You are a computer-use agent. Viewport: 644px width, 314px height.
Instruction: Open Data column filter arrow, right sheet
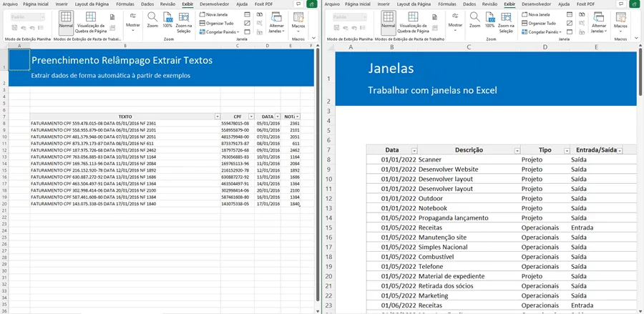point(414,151)
